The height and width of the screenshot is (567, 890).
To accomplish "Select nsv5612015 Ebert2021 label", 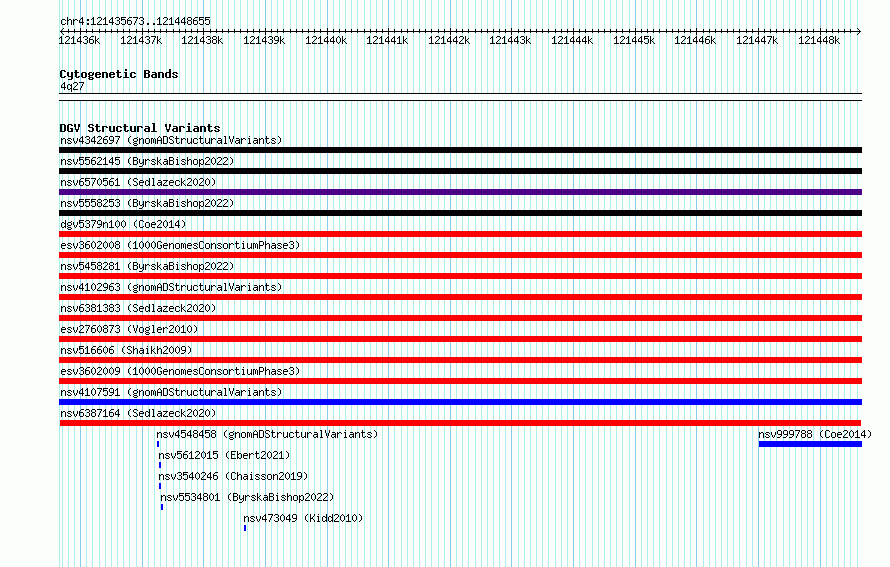I will 224,455.
